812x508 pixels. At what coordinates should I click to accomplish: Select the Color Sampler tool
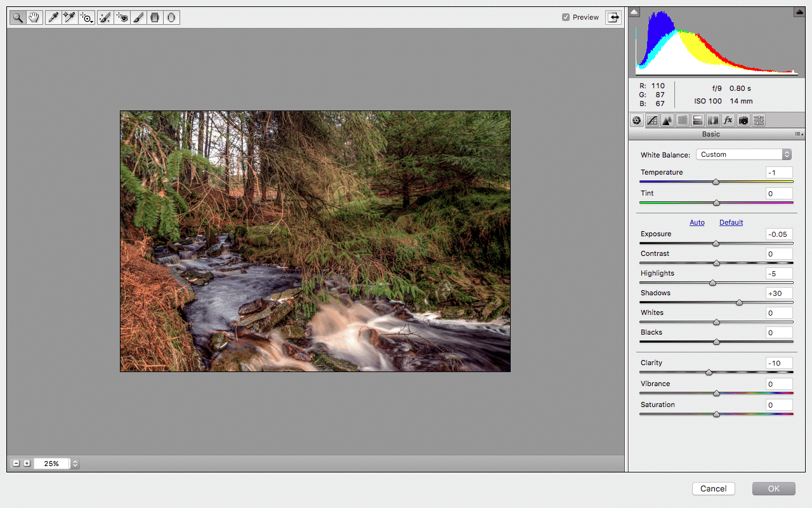(70, 18)
